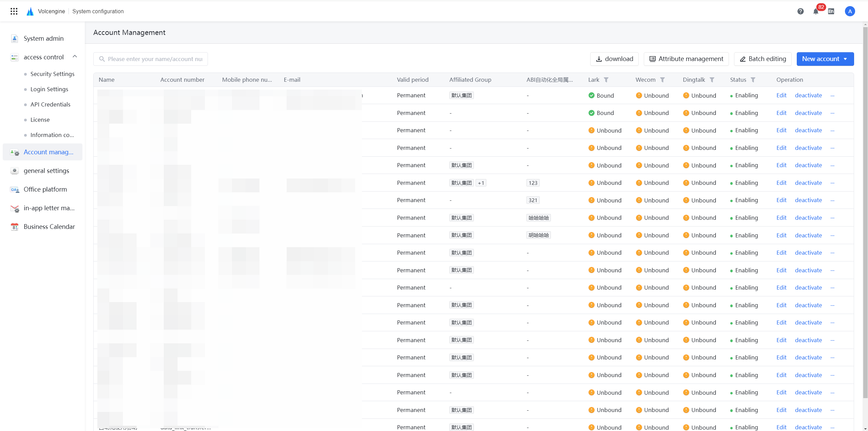The height and width of the screenshot is (431, 868).
Task: Click the in-app letter sidebar icon
Action: (14, 208)
